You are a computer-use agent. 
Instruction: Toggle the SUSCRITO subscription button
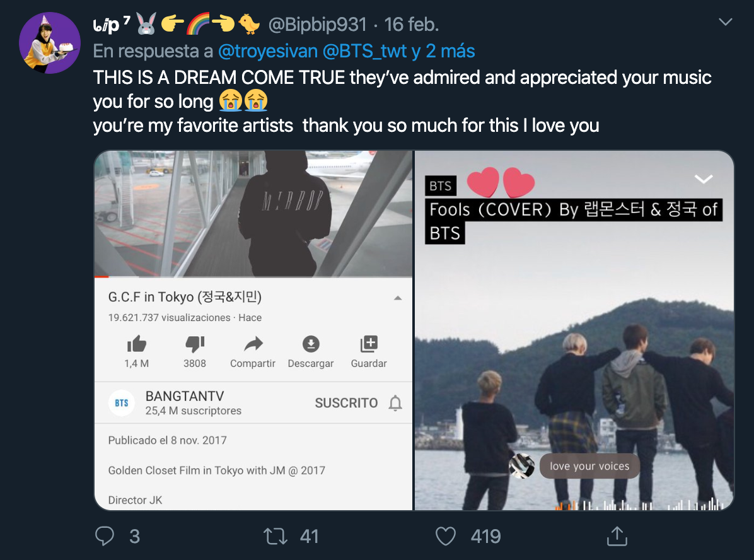point(346,403)
